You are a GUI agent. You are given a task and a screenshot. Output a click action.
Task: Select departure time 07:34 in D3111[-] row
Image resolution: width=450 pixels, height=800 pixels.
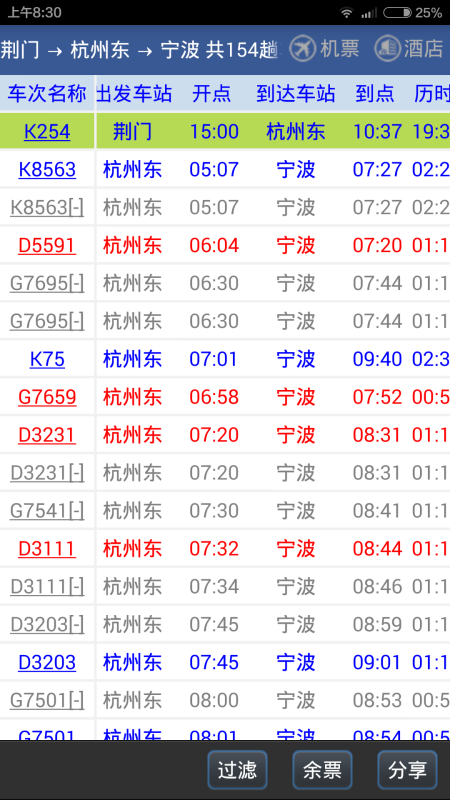coord(214,587)
